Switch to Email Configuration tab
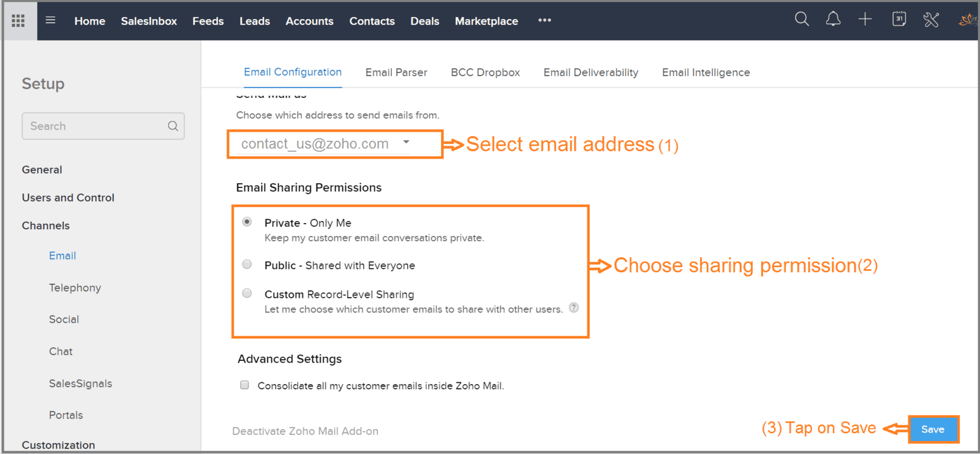The height and width of the screenshot is (454, 980). 293,72
